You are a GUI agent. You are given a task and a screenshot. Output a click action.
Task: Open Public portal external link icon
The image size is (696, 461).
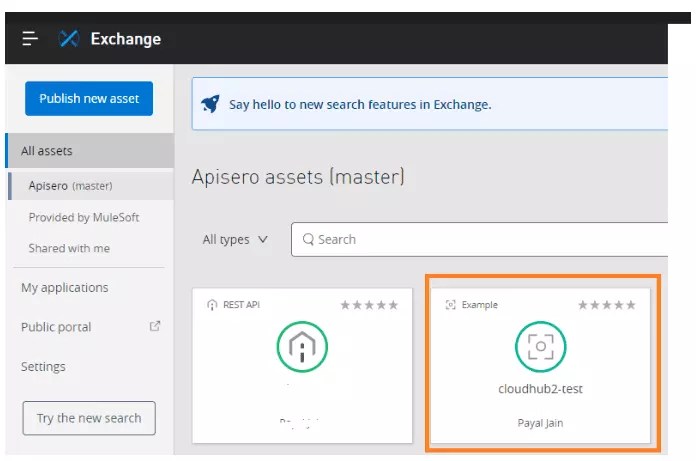tap(154, 326)
